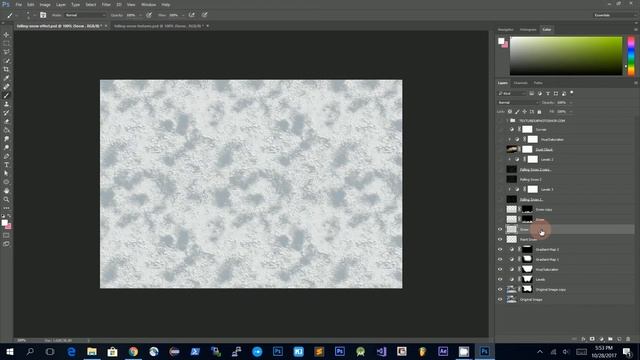Create a new group in Layers panel
This screenshot has width=640, height=360.
(610, 339)
